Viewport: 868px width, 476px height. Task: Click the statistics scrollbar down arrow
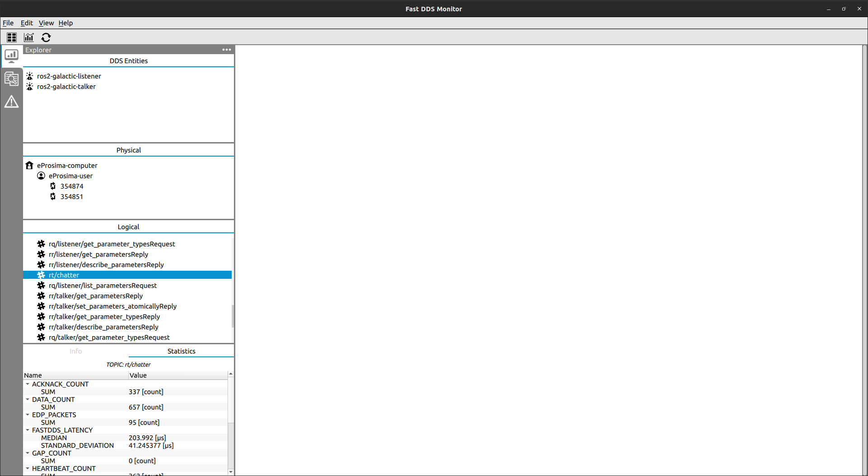click(x=231, y=472)
